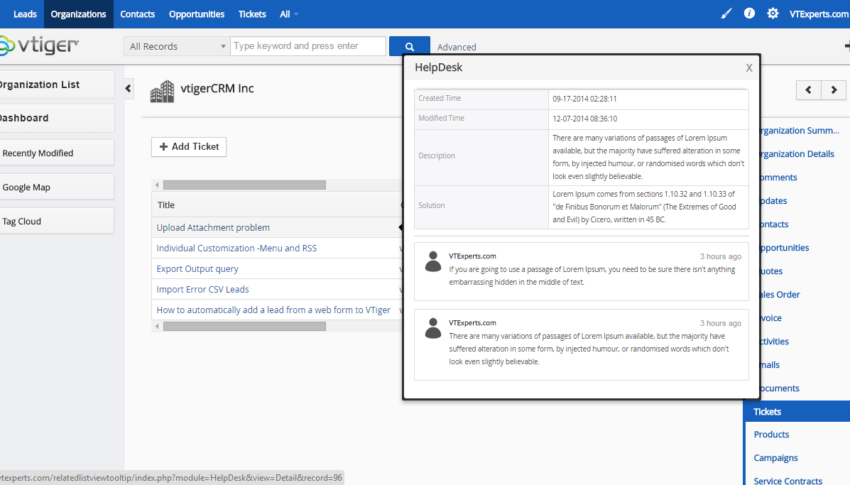Select Campaigns in right panel
The width and height of the screenshot is (850, 485).
point(776,458)
